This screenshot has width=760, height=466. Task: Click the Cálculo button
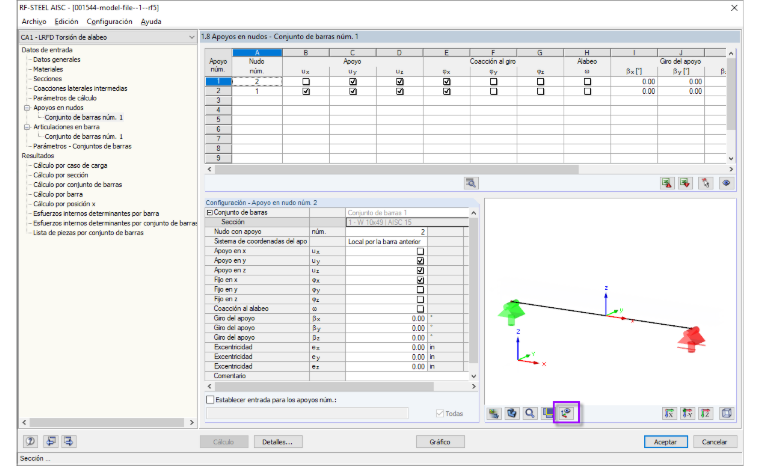pyautogui.click(x=223, y=442)
